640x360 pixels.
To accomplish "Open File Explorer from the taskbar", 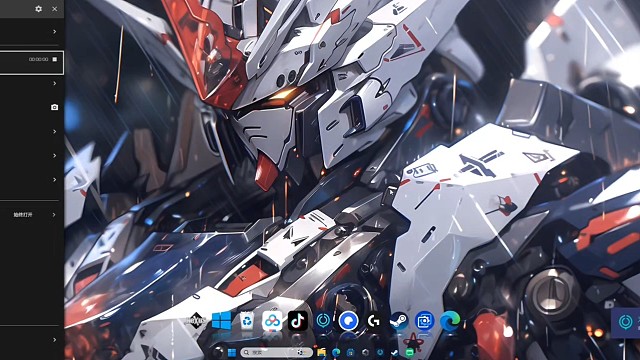I will tap(322, 352).
